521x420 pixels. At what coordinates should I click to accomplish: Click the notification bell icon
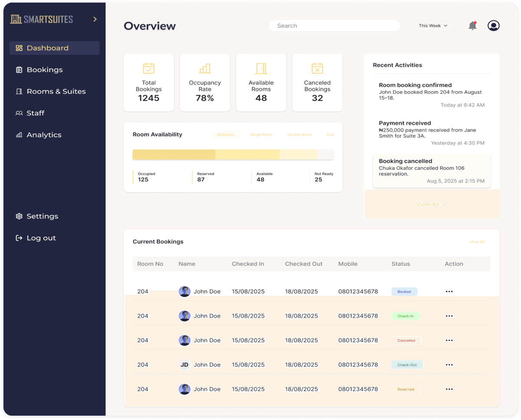[472, 26]
